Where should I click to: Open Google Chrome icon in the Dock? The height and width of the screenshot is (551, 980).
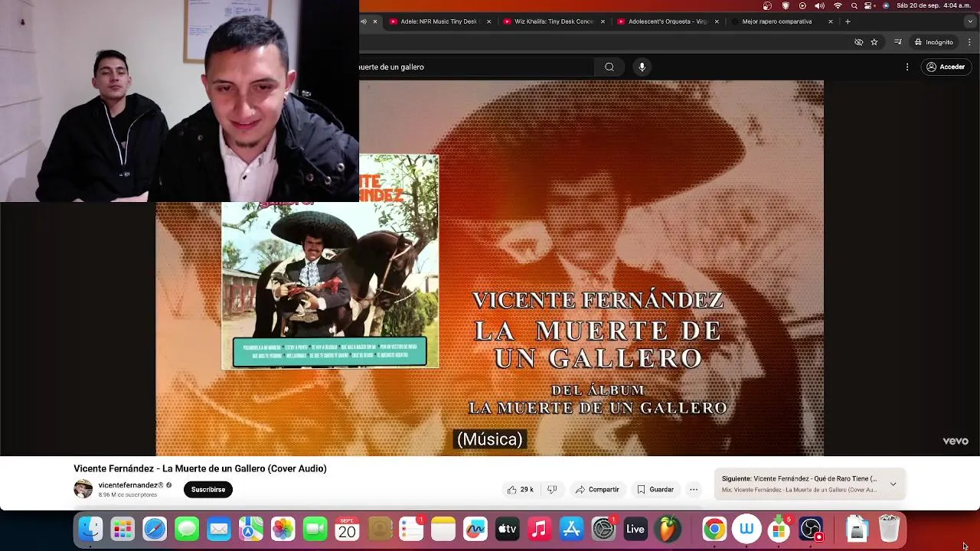714,529
